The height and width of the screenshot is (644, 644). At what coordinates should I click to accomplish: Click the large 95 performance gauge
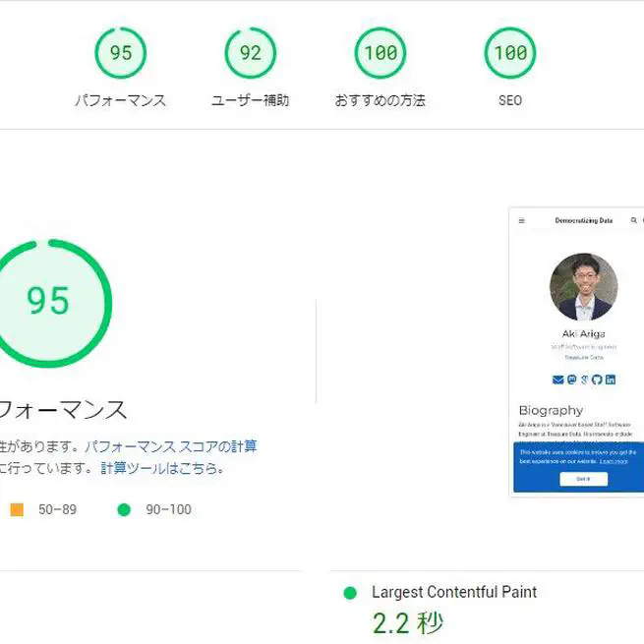pos(48,303)
